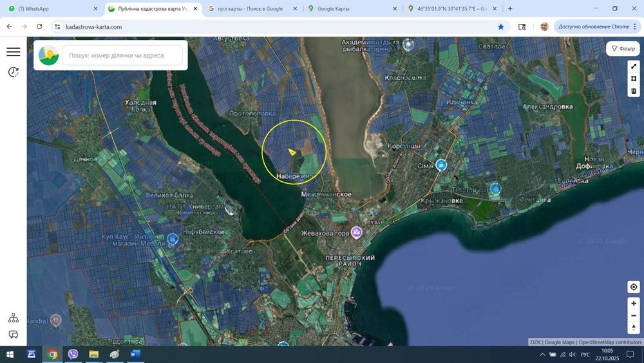Screen dimensions: 644x363
Task: Open the DZK attribution link
Action: pyautogui.click(x=535, y=342)
